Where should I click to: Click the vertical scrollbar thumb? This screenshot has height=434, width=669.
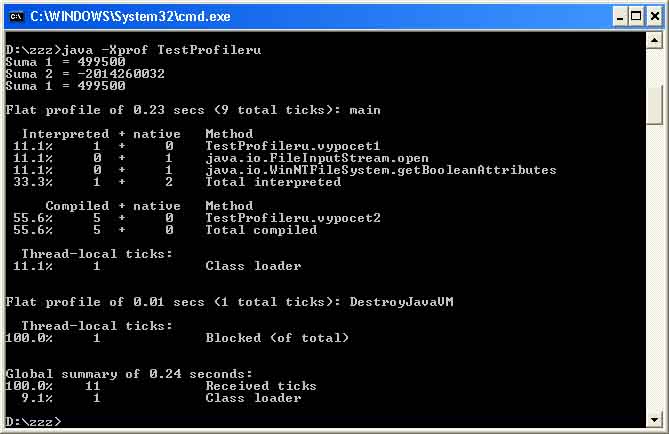[654, 104]
